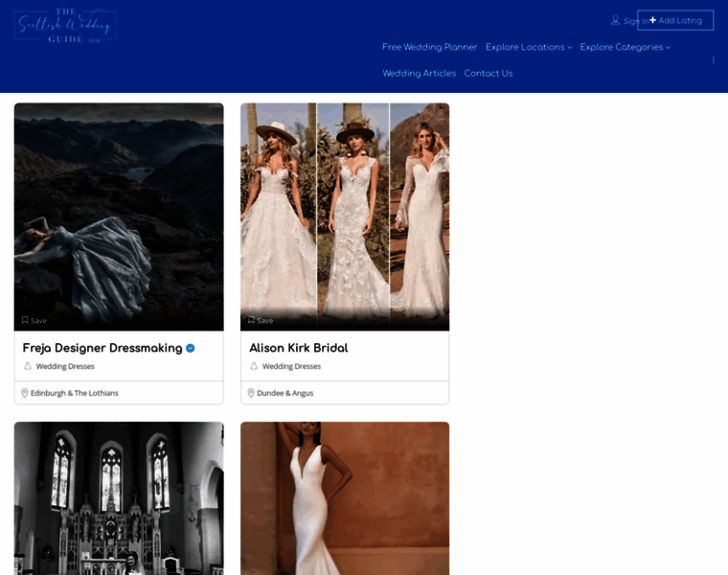Open the Freja Designer Dressmaking listing title
The width and height of the screenshot is (728, 575).
point(102,348)
